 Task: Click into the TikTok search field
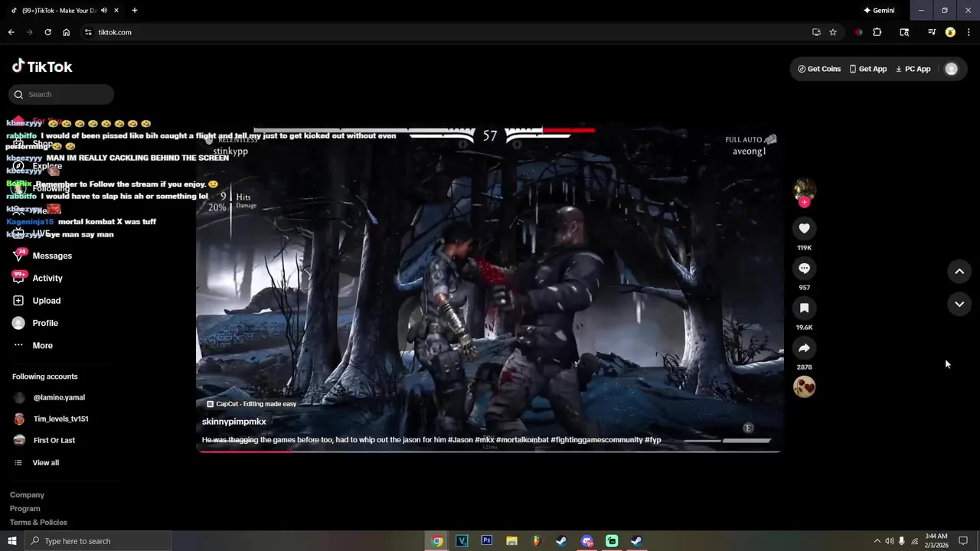tap(61, 94)
